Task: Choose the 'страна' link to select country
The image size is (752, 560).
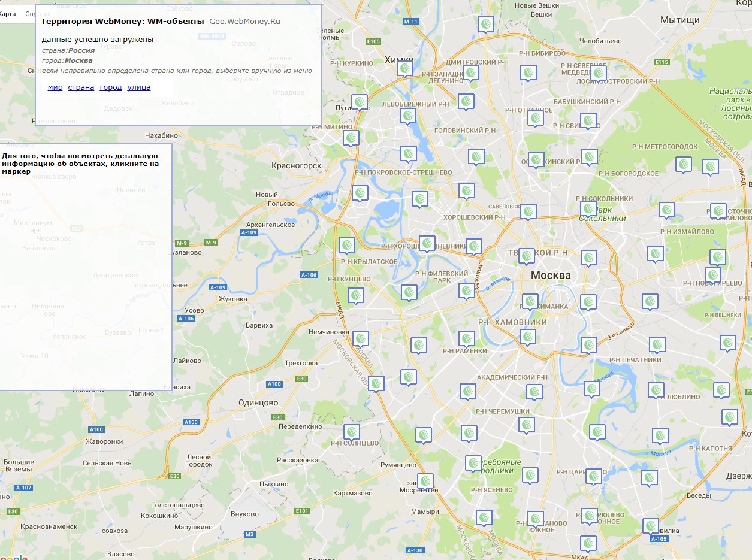Action: coord(81,87)
